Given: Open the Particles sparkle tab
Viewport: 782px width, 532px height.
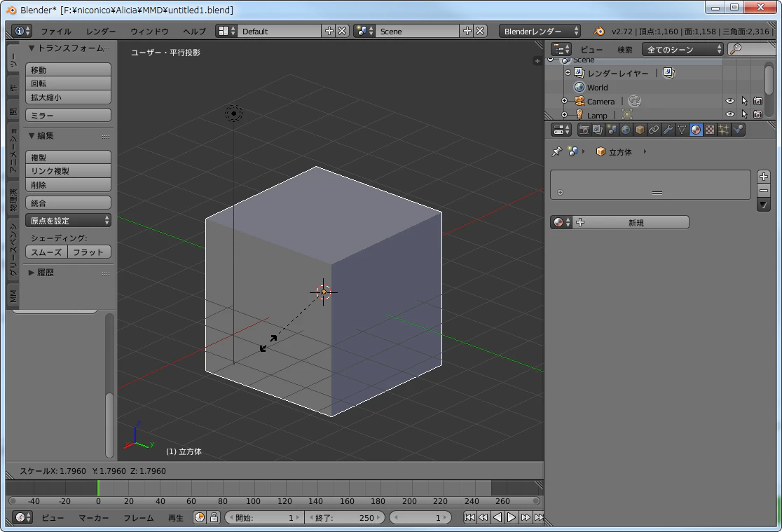Looking at the screenshot, I should click(723, 130).
